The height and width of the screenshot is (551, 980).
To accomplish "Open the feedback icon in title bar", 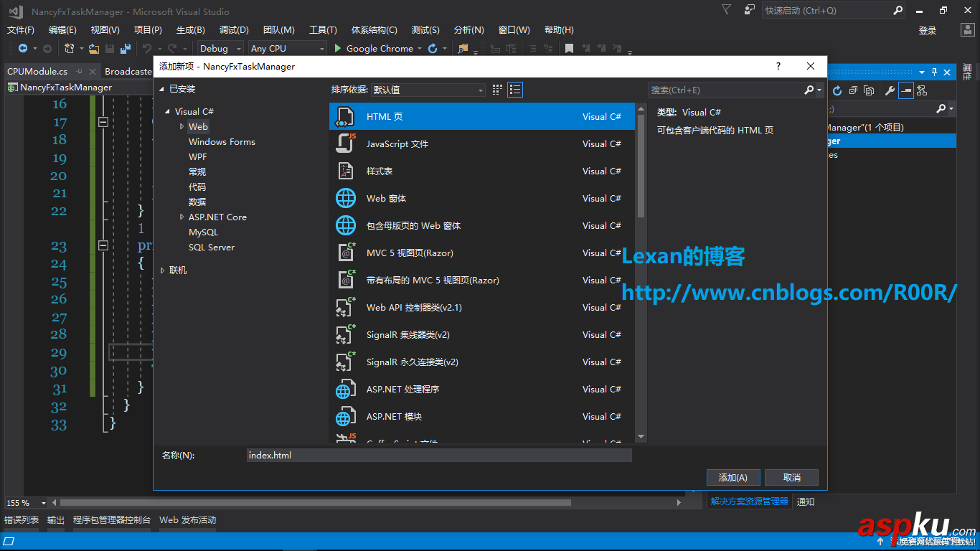I will pyautogui.click(x=749, y=10).
